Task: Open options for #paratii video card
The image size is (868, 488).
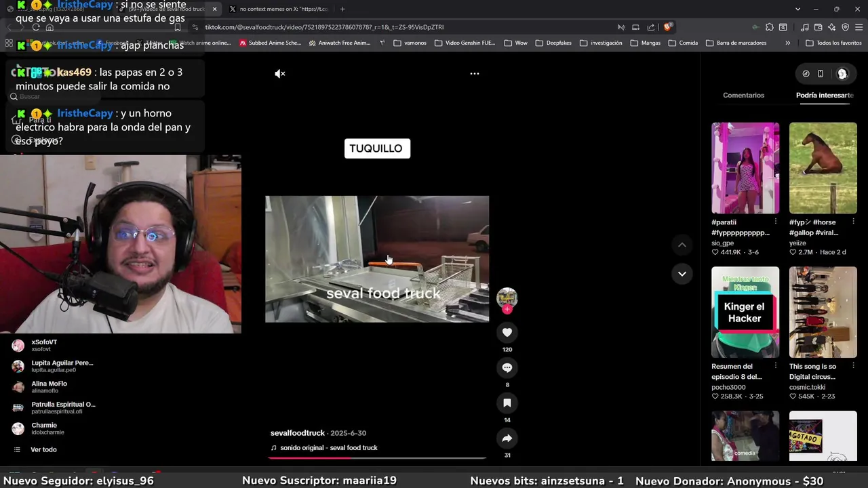Action: click(776, 222)
